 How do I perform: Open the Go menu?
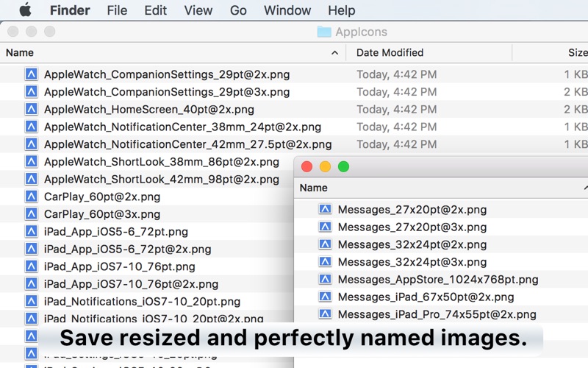pyautogui.click(x=238, y=10)
